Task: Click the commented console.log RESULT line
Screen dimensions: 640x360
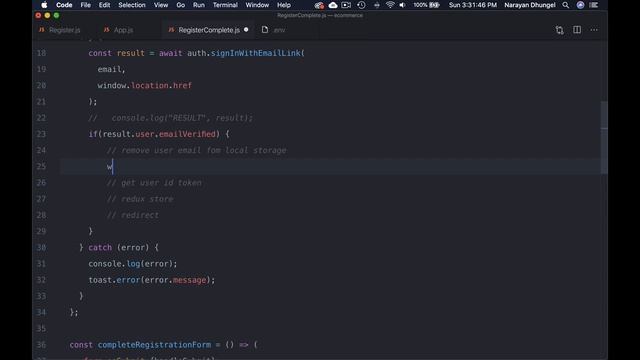Action: [171, 118]
